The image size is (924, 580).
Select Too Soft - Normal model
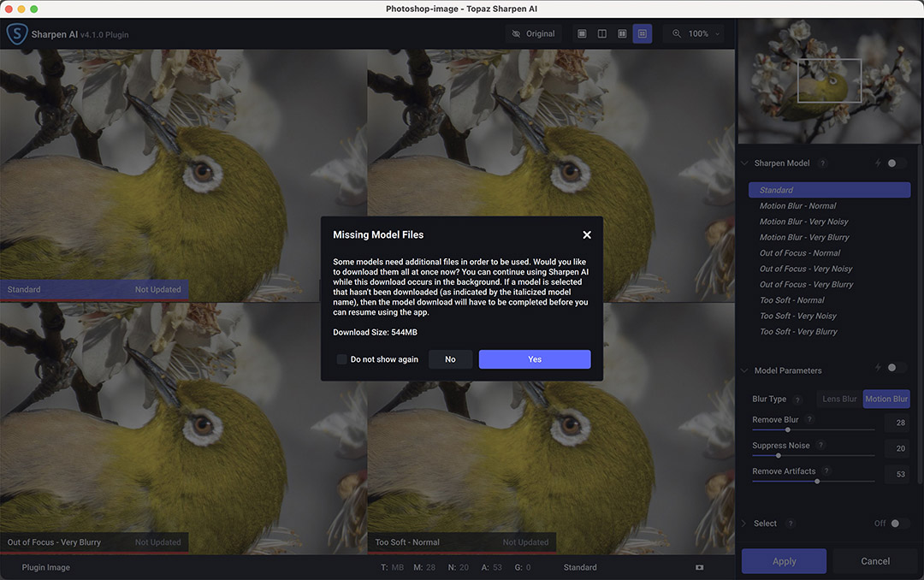click(829, 300)
